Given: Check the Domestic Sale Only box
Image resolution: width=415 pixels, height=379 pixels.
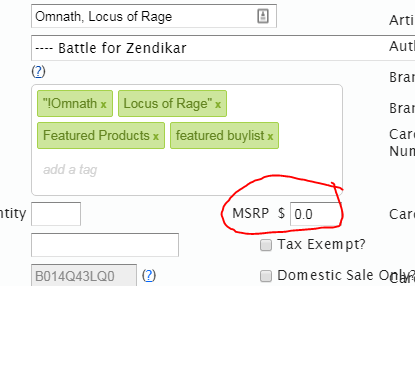Looking at the screenshot, I should 266,276.
